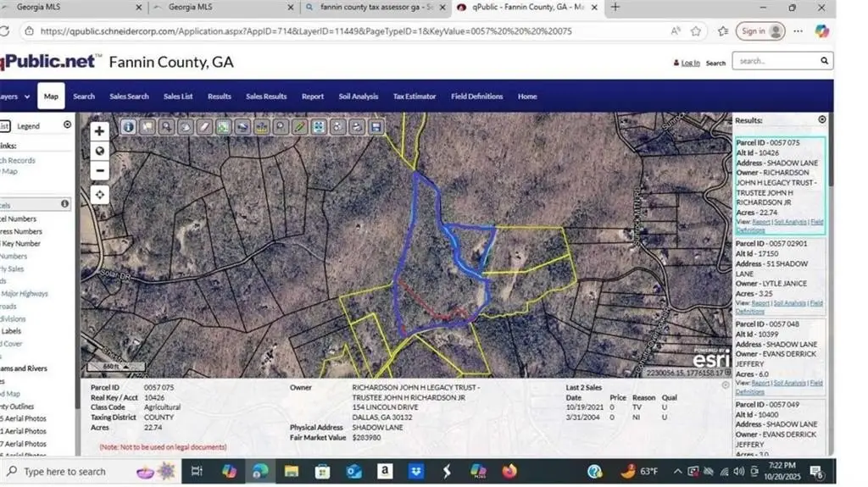Switch to the Legend view
This screenshot has width=868, height=487.
[x=29, y=126]
